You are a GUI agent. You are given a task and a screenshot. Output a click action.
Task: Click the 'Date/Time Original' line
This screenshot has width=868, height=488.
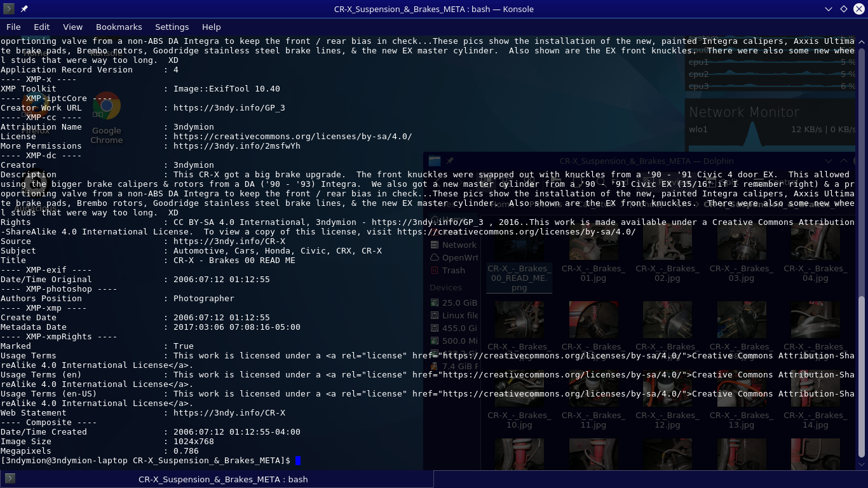point(135,280)
